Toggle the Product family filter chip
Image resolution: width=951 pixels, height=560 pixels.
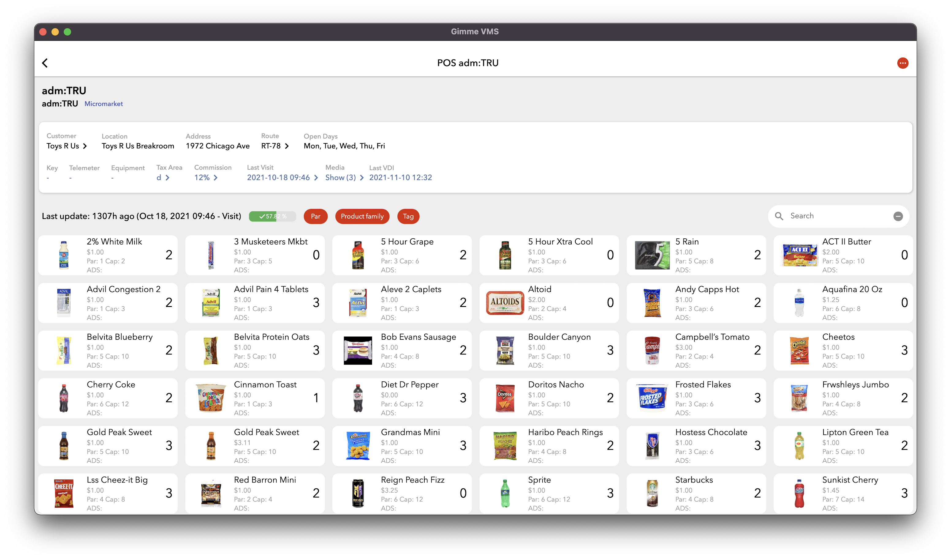[362, 216]
